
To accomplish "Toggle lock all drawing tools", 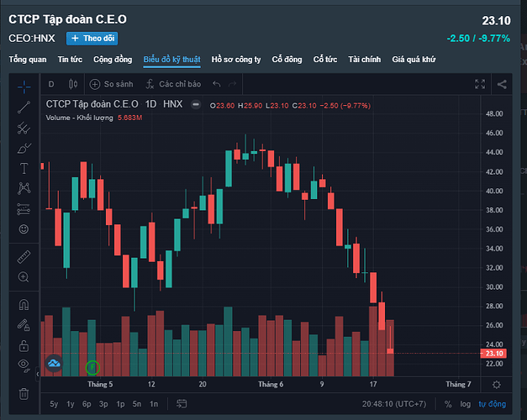I will (24, 344).
